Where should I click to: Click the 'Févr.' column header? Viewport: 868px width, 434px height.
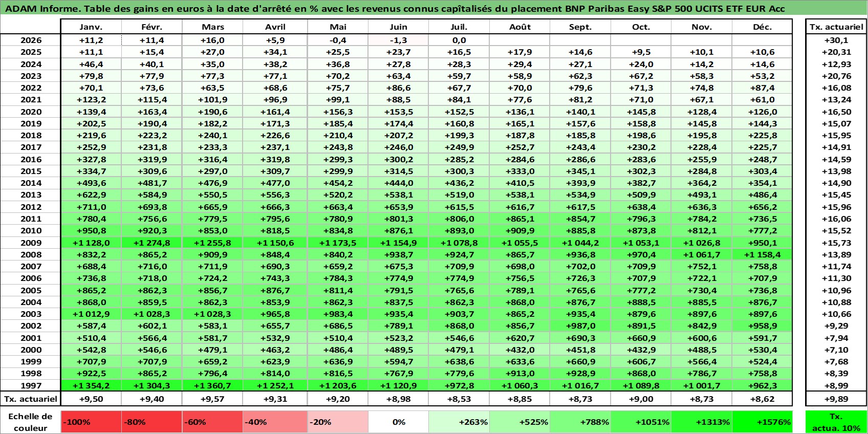(152, 27)
